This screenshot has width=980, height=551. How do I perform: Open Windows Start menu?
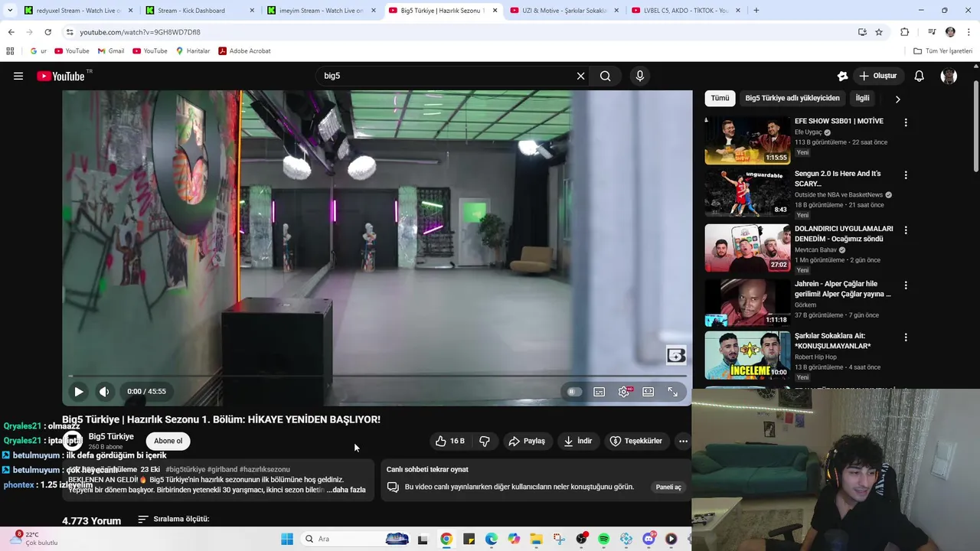pyautogui.click(x=287, y=539)
